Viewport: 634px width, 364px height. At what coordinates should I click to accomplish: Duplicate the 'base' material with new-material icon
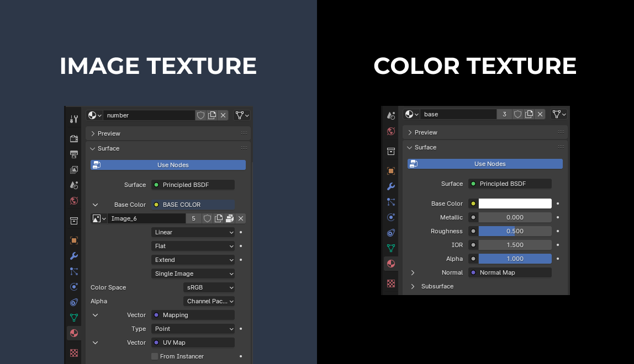point(529,114)
